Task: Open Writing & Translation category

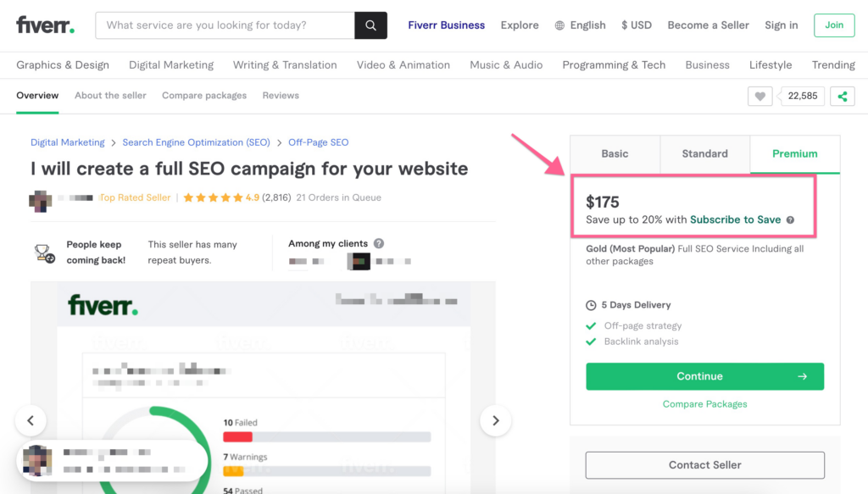Action: pyautogui.click(x=285, y=65)
